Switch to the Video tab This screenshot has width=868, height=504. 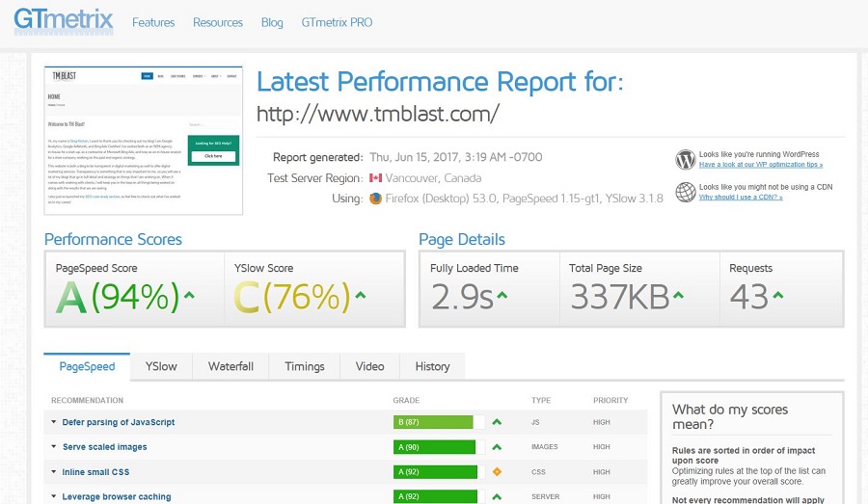tap(369, 366)
